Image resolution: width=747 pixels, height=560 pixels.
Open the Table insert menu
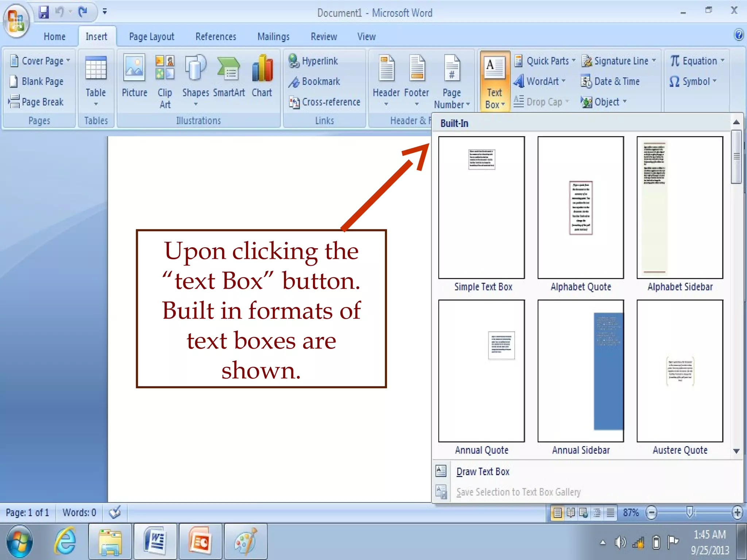click(96, 81)
